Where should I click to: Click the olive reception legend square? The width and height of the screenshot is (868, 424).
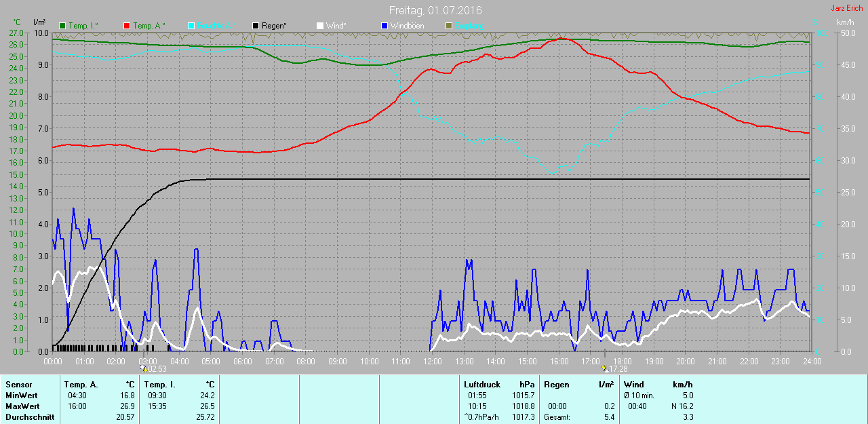(448, 26)
